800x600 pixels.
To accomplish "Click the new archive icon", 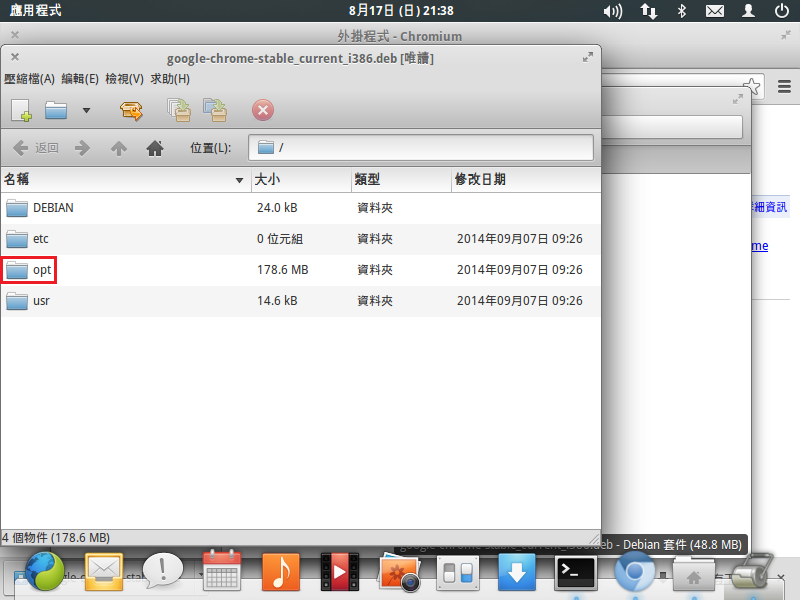I will point(21,110).
